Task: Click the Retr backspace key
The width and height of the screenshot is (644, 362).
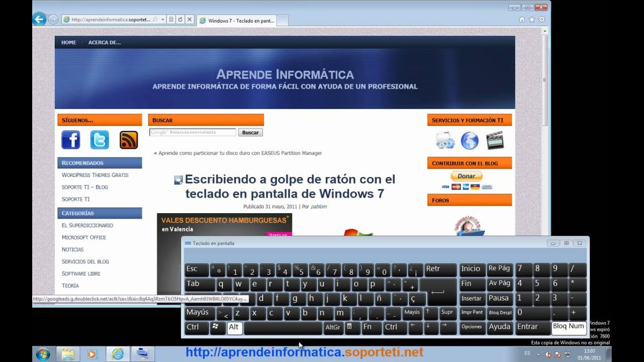Action: 441,269
